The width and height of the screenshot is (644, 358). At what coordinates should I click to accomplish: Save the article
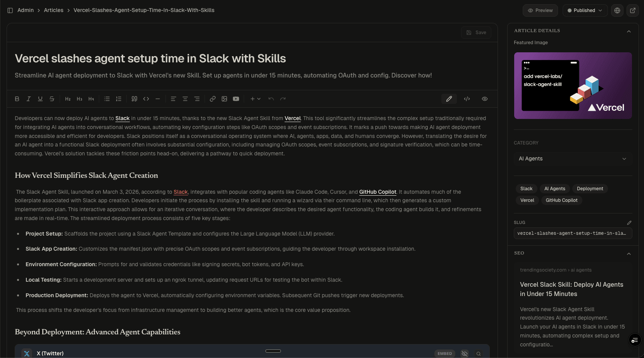tap(476, 32)
